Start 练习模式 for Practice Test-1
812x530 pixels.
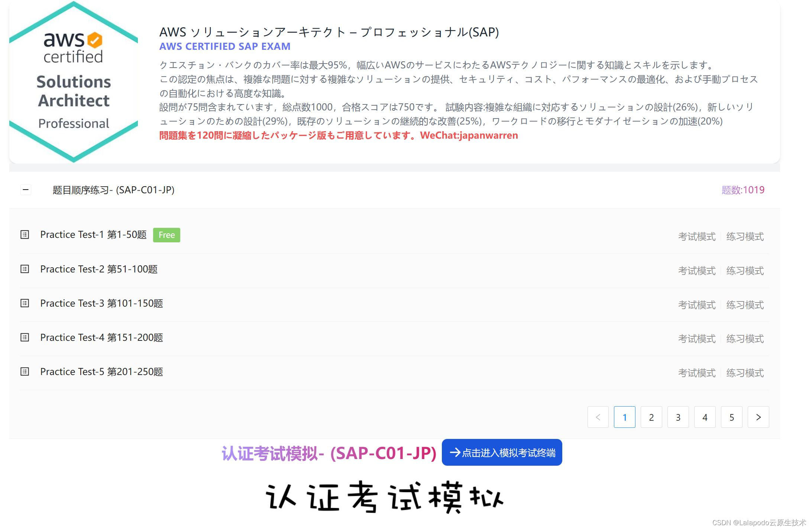(745, 236)
